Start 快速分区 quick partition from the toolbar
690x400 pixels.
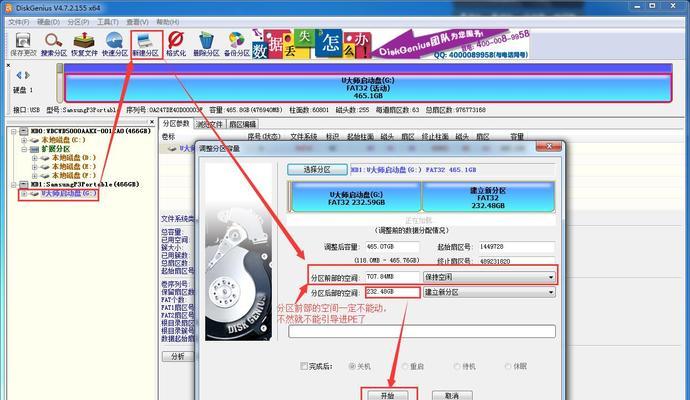pyautogui.click(x=114, y=44)
